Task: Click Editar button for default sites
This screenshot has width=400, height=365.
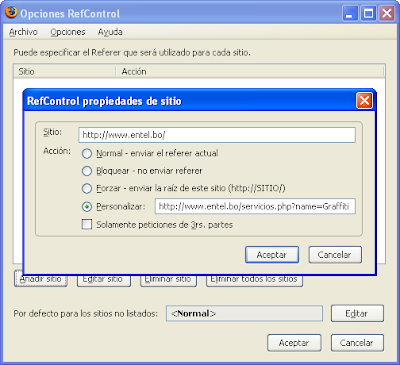Action: pyautogui.click(x=357, y=313)
